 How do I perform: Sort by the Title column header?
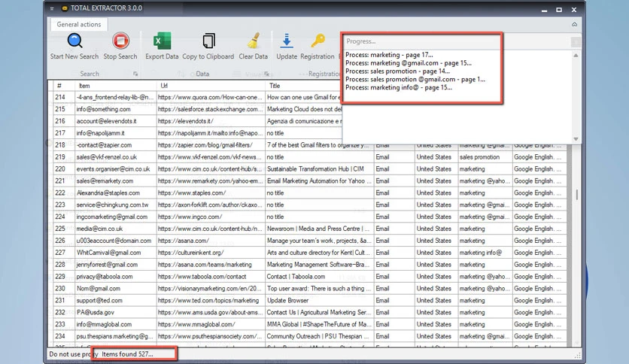(x=304, y=86)
